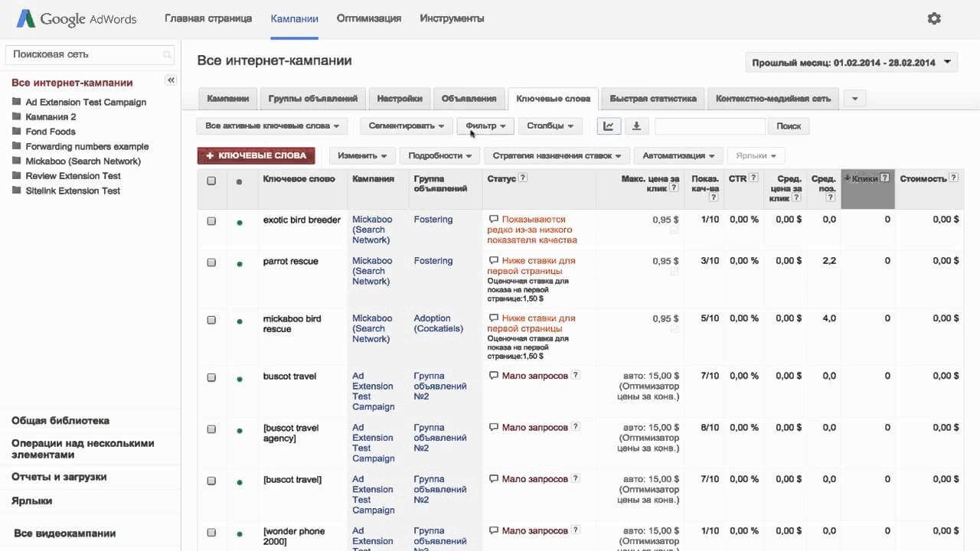This screenshot has width=980, height=551.
Task: Select checkbox for [buscot travel agency]
Action: pos(211,429)
